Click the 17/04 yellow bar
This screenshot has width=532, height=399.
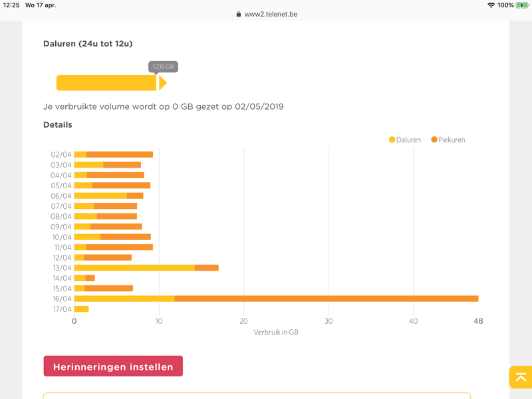(81, 309)
